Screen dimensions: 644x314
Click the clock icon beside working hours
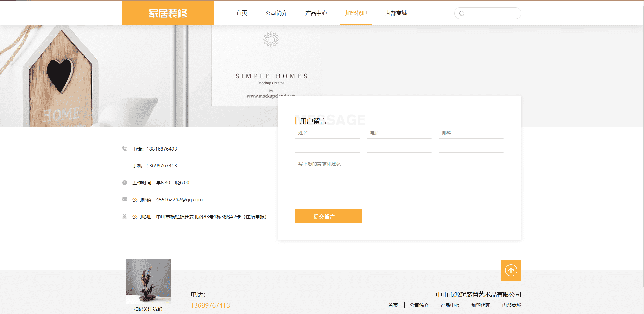coord(125,183)
